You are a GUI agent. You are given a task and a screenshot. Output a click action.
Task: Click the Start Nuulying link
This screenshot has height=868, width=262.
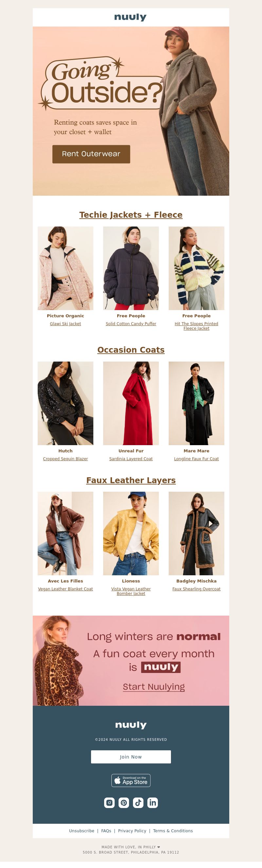pyautogui.click(x=154, y=687)
